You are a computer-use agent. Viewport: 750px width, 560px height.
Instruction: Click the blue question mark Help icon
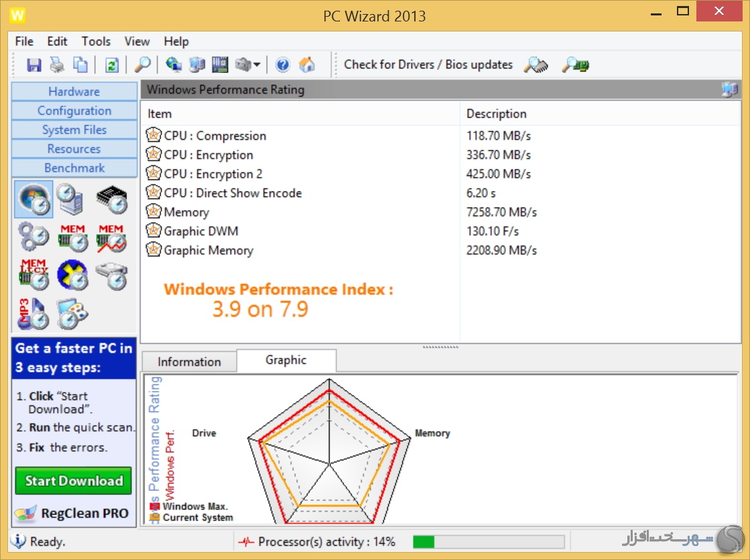tap(283, 64)
